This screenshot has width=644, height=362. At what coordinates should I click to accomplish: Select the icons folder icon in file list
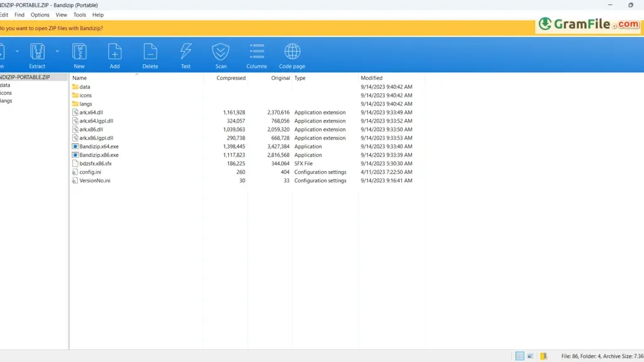[75, 96]
